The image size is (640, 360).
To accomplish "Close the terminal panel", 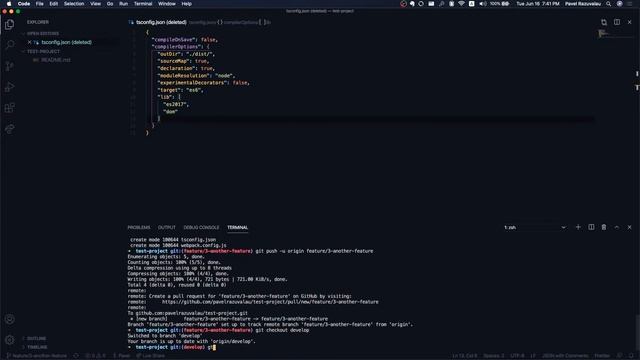I will (629, 227).
